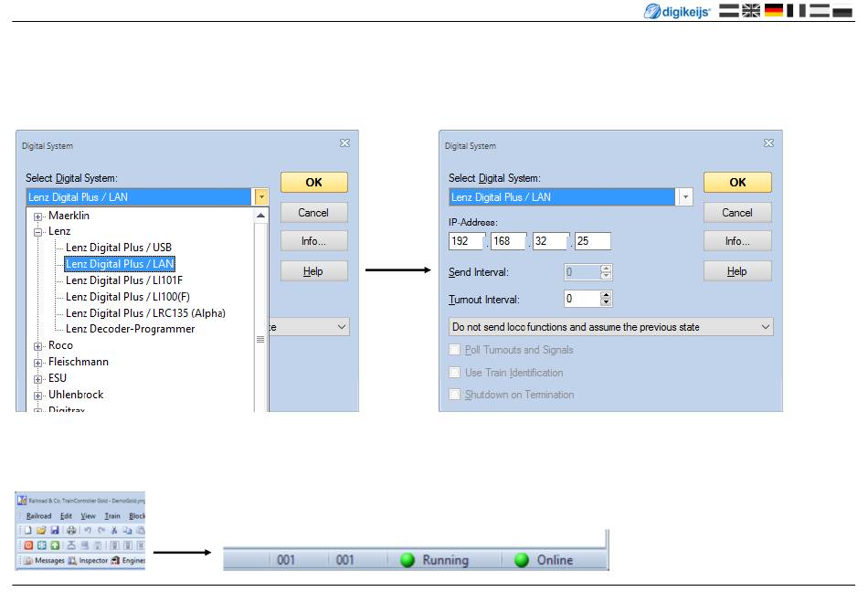Open the system dropdown arrow above IP-Address
This screenshot has width=868, height=602.
[x=685, y=197]
